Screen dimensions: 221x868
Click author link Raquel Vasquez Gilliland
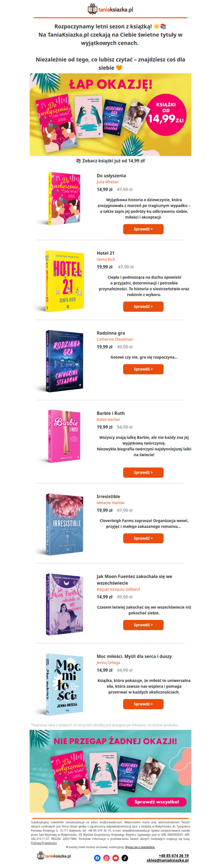point(118,589)
